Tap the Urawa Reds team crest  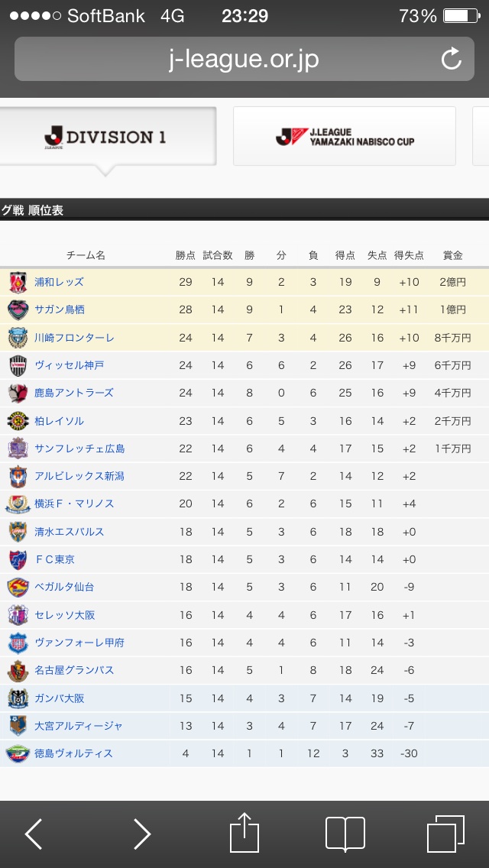[x=18, y=282]
